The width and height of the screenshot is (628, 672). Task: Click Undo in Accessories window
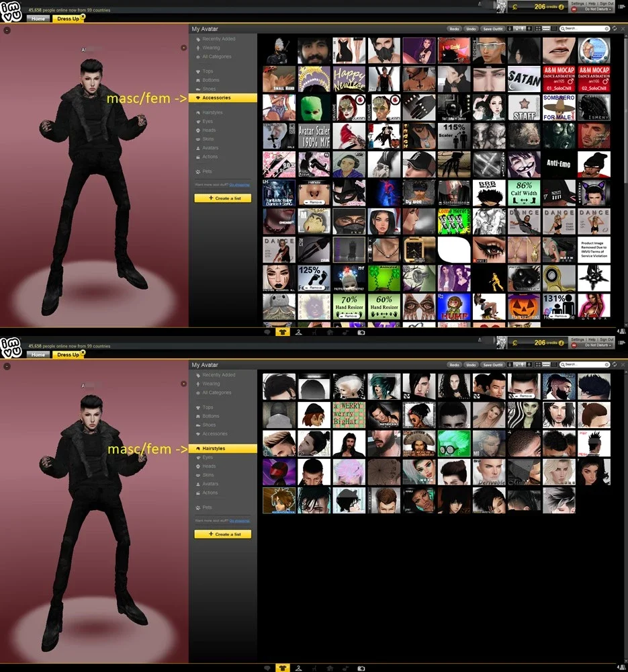(x=471, y=29)
